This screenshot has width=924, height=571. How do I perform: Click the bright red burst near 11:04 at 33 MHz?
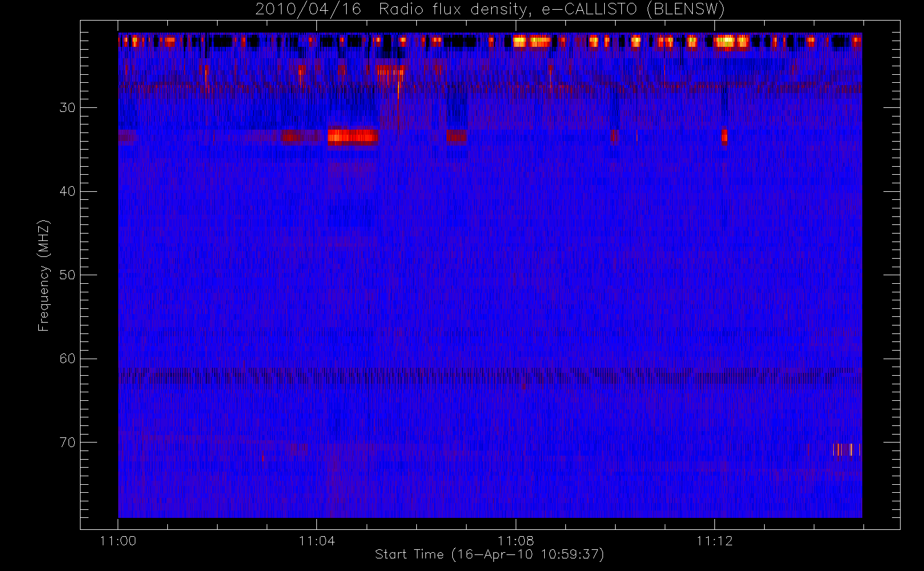pyautogui.click(x=353, y=136)
